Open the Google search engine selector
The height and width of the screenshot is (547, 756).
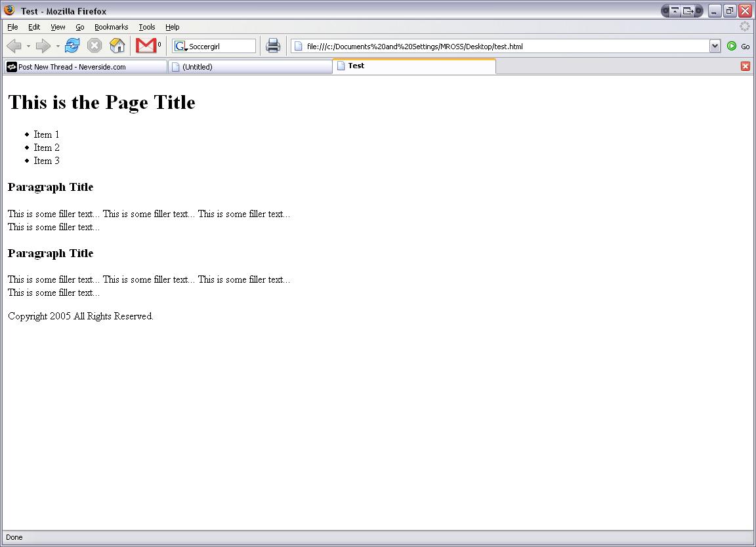pos(180,46)
